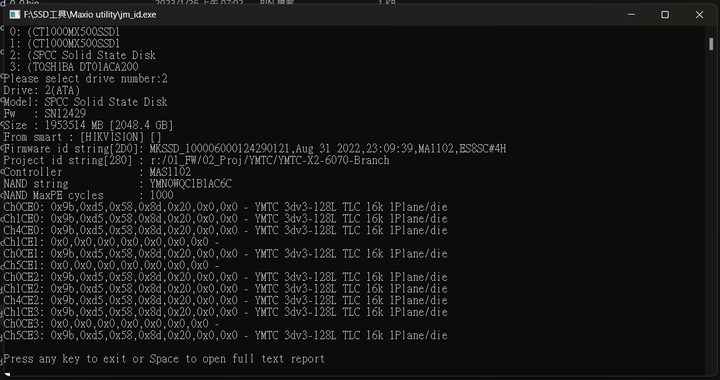Viewport: 720px width, 380px height.
Task: Click the vertical scrollbar thumb
Action: click(711, 44)
